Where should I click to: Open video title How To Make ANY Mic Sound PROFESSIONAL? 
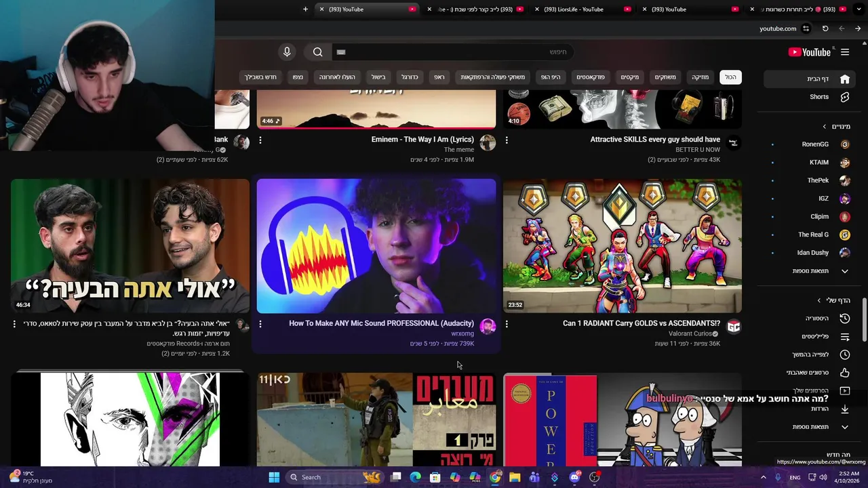point(381,323)
